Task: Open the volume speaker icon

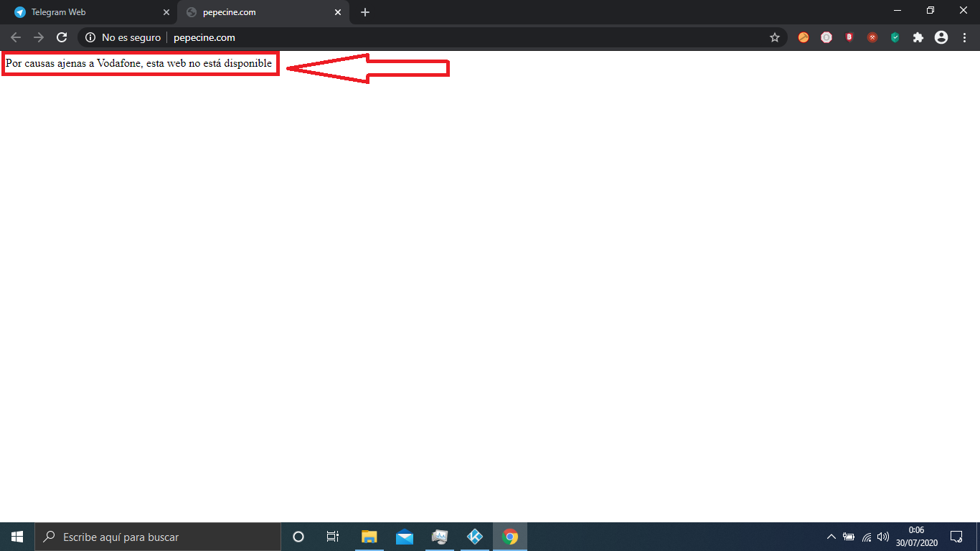Action: coord(883,537)
